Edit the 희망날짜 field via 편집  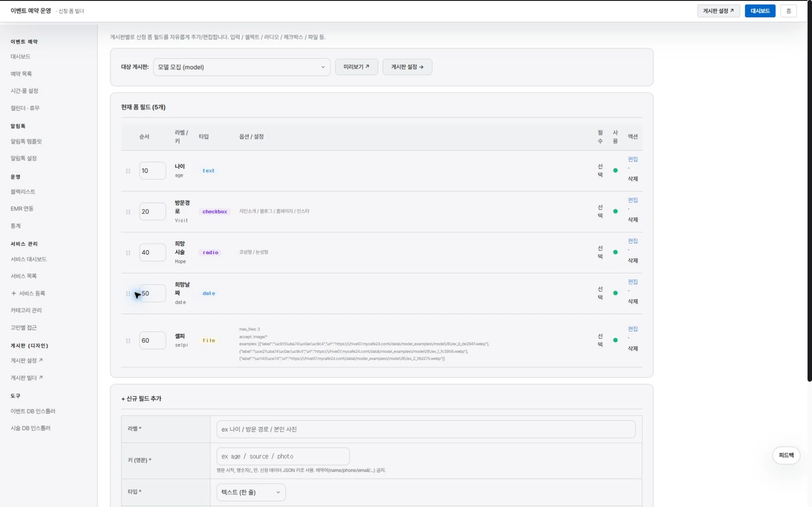633,282
